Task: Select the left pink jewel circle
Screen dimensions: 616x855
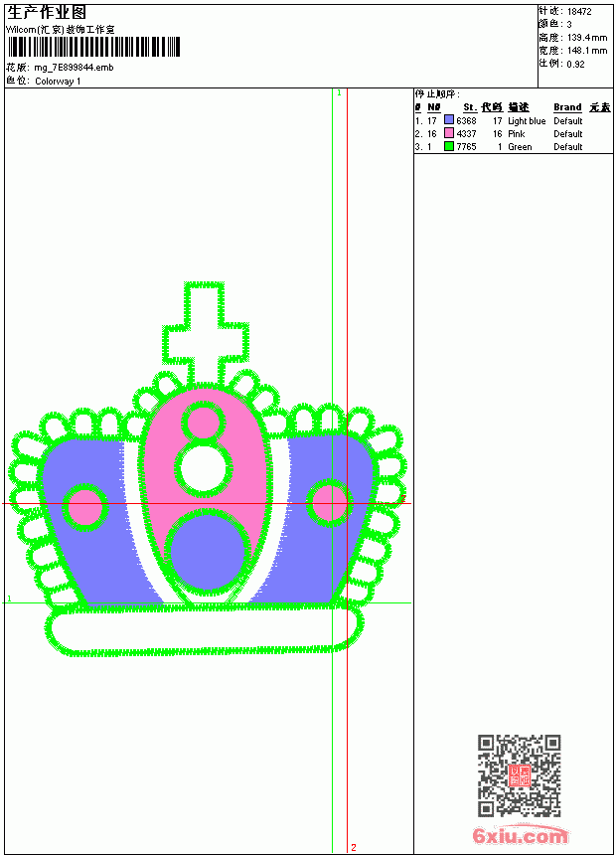Action: tap(85, 507)
